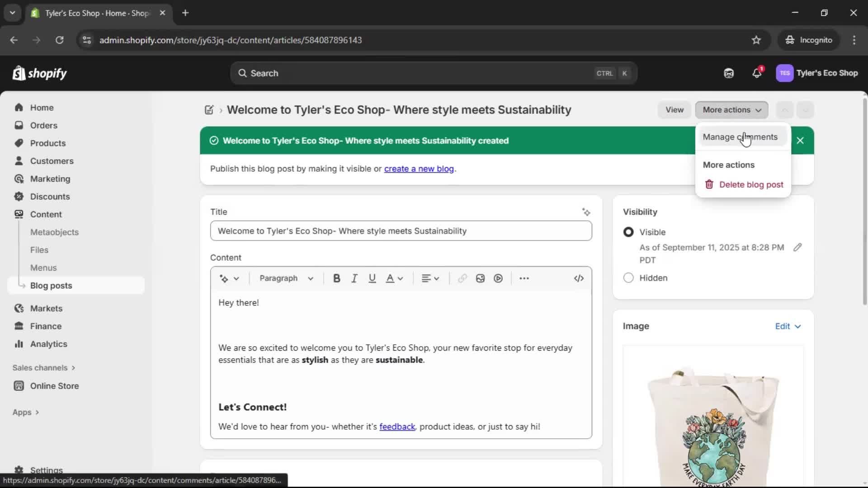Embed a video in the blog content
The image size is (868, 488).
point(498,278)
